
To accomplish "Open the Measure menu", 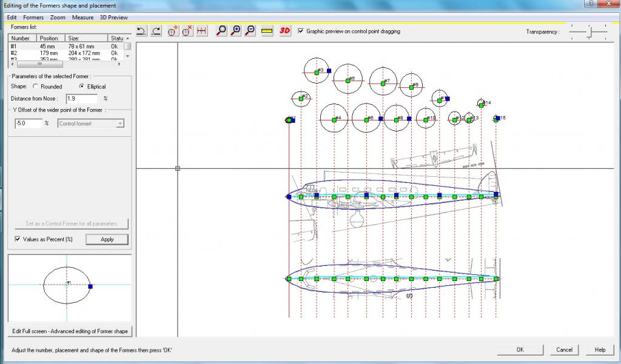I will click(83, 18).
